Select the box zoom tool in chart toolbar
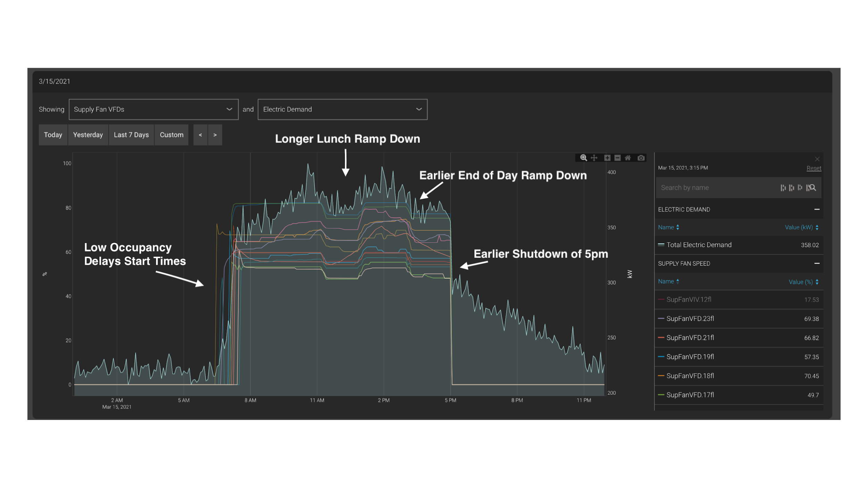The height and width of the screenshot is (488, 868). (x=584, y=158)
